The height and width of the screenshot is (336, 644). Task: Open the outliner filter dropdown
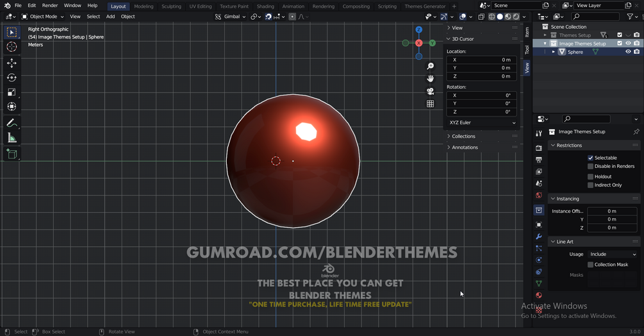pyautogui.click(x=631, y=17)
